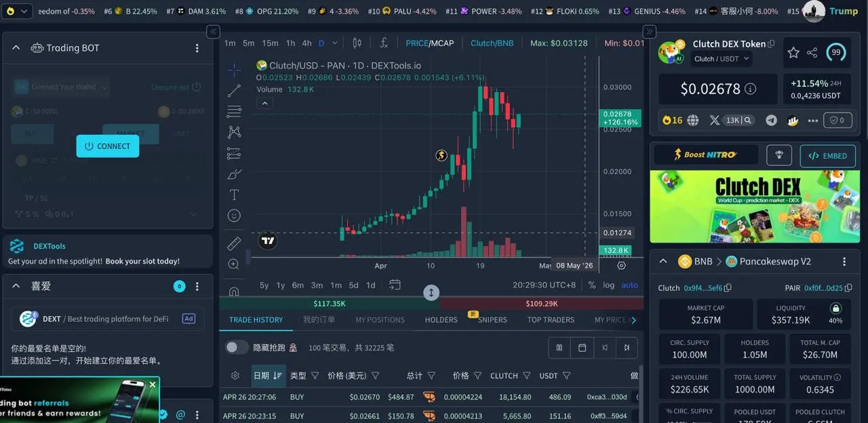Open the trade history date filter calendar
This screenshot has width=868, height=423.
coord(582,348)
